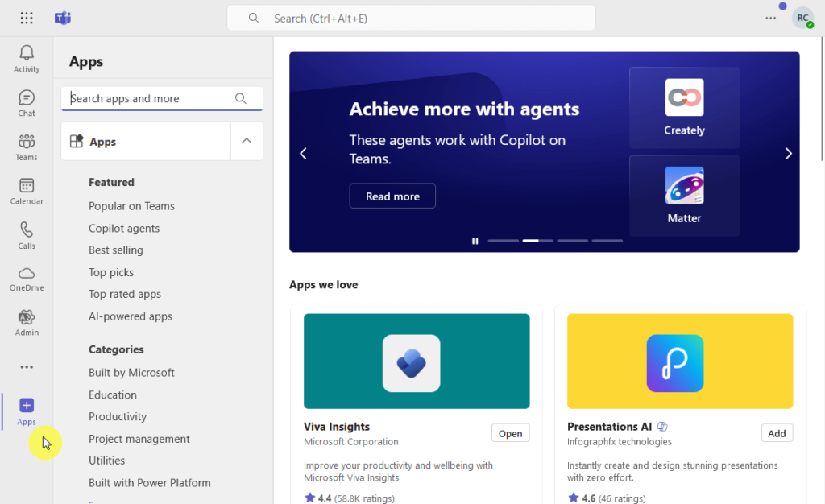Select AI-powered apps
This screenshot has width=825, height=504.
click(131, 316)
